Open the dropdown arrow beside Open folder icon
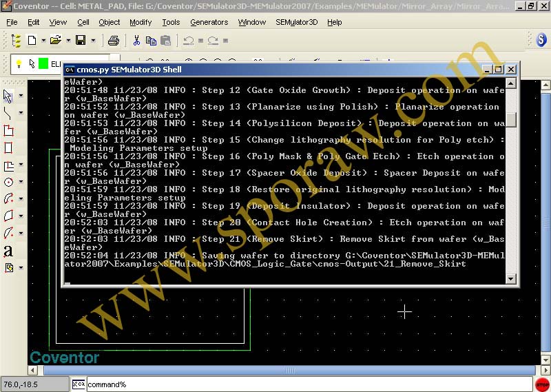 pos(67,41)
